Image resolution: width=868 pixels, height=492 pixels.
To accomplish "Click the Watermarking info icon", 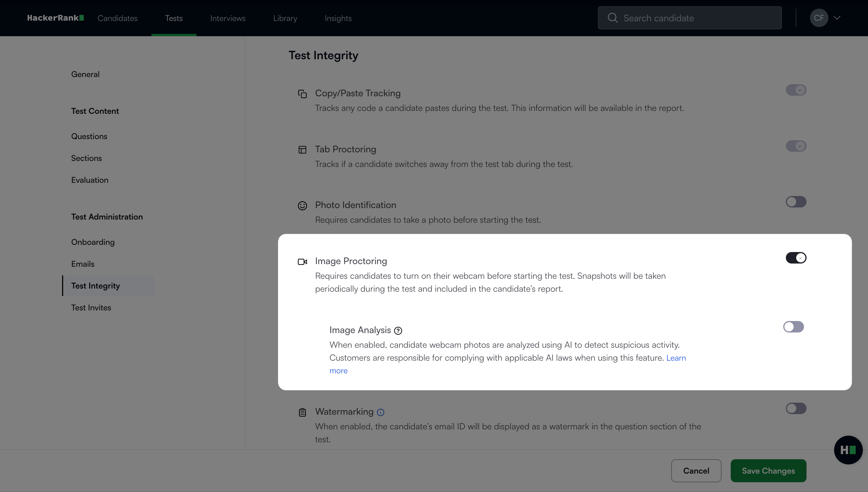I will coord(381,412).
